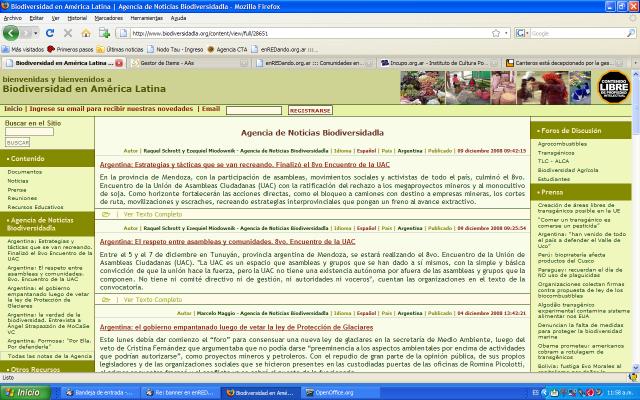
Task: Switch to the Canteros está decepcionado tab
Action: coord(564,63)
